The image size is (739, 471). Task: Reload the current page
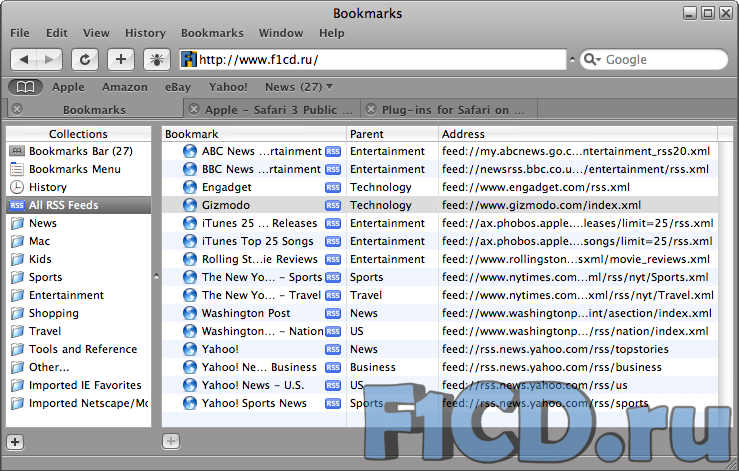click(x=85, y=59)
